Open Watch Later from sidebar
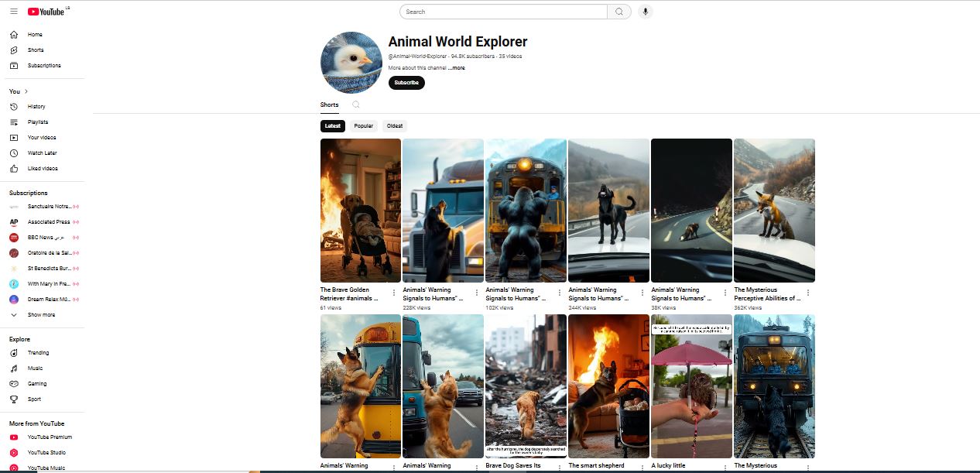Viewport: 980px width, 473px height. pos(42,153)
